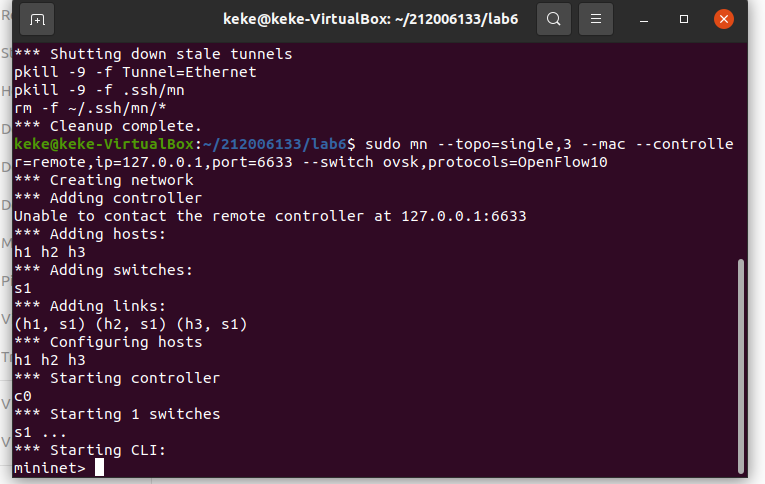Minimize the terminal window
This screenshot has height=484, width=765.
[x=644, y=20]
